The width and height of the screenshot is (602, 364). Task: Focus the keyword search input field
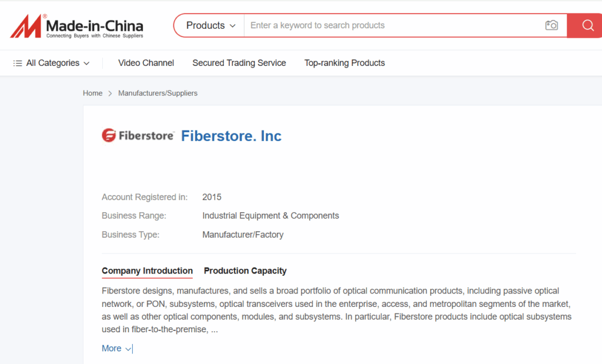(393, 25)
